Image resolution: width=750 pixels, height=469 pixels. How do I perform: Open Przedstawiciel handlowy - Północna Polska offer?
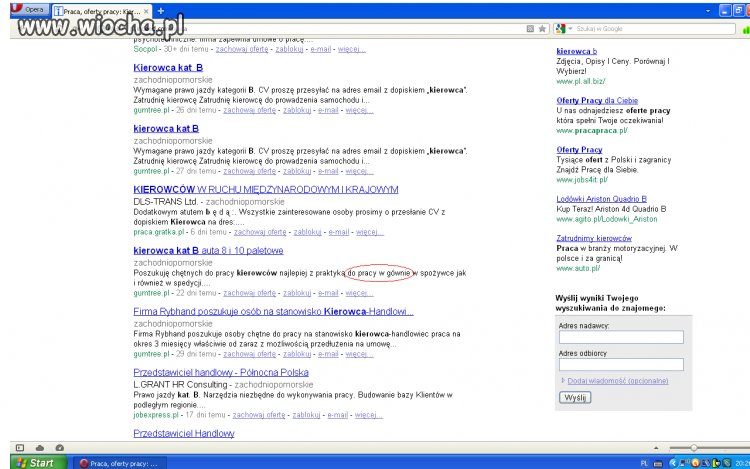click(221, 372)
